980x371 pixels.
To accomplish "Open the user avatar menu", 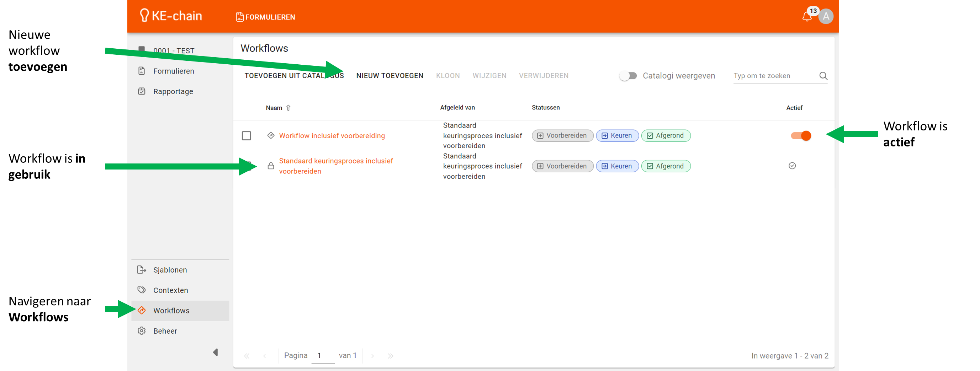I will [826, 17].
